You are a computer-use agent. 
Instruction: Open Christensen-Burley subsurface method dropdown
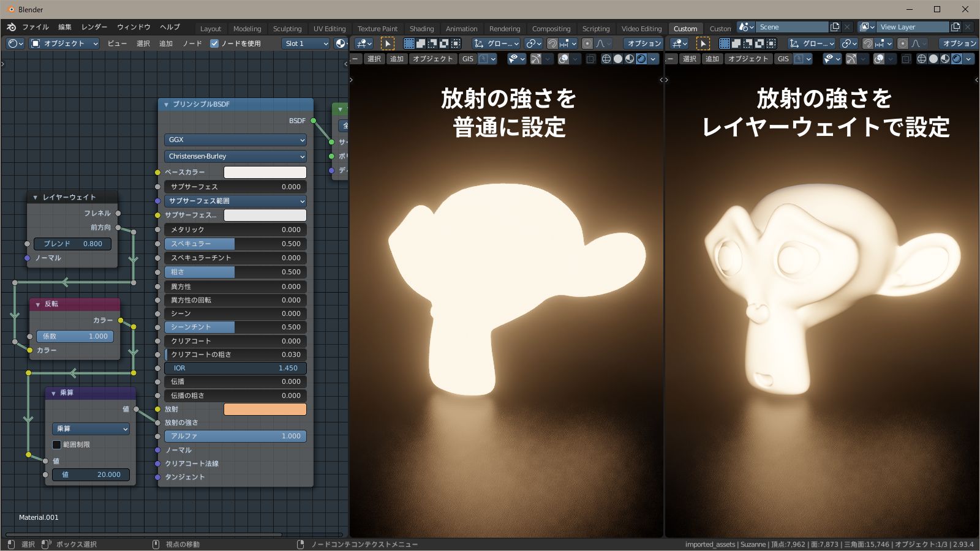tap(235, 156)
